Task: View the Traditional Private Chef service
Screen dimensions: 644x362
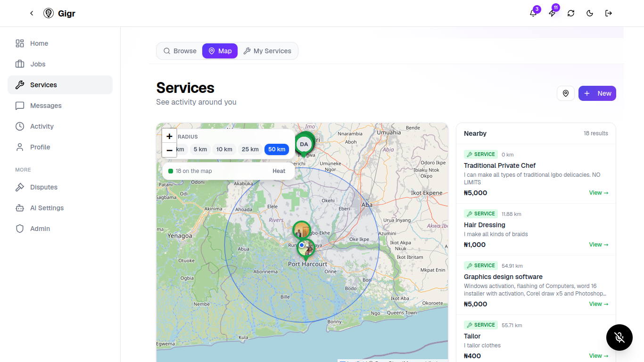Action: point(599,193)
